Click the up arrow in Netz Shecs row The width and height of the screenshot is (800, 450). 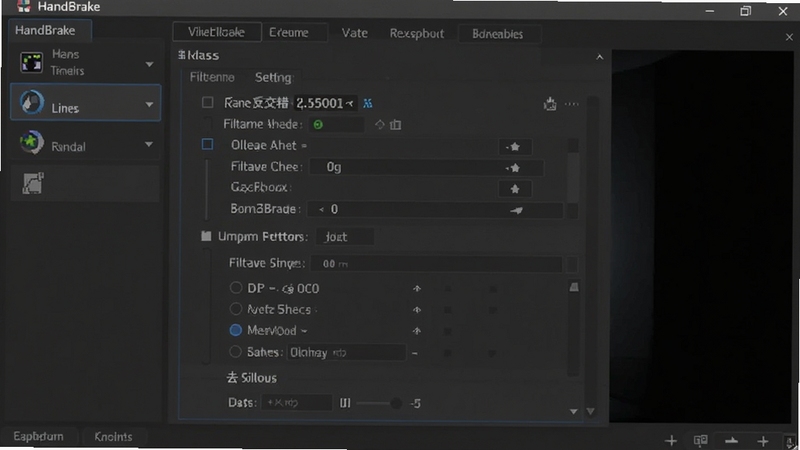(417, 310)
